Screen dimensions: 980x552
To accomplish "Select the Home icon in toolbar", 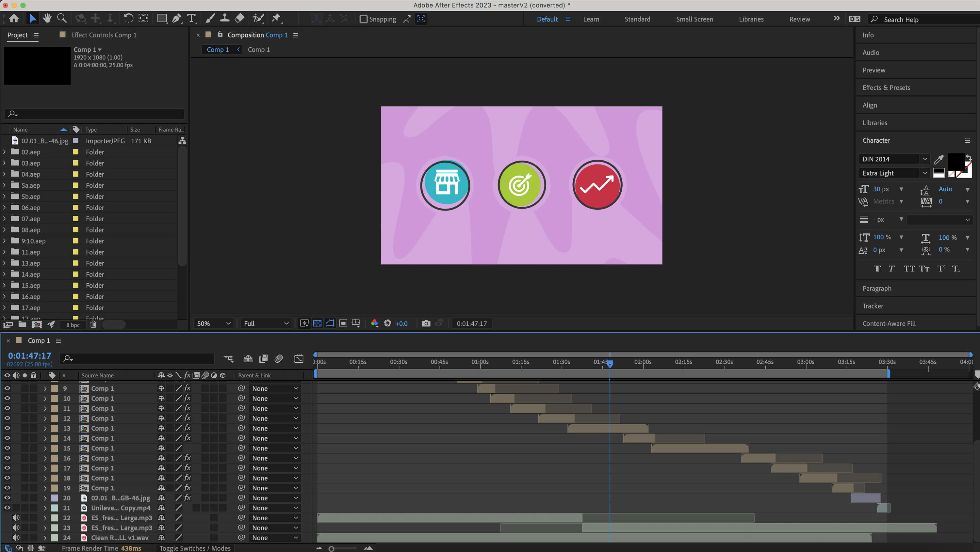I will pyautogui.click(x=14, y=18).
